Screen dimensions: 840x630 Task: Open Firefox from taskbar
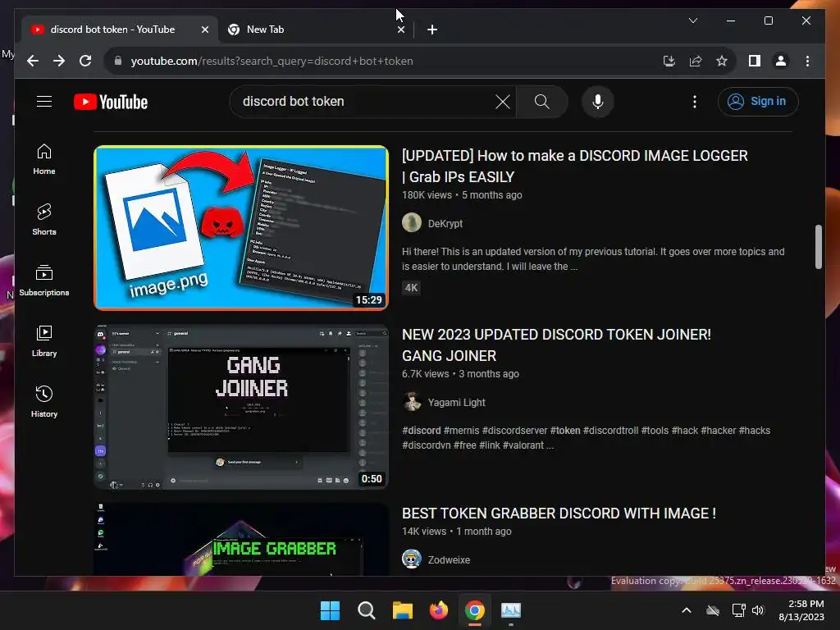coord(439,610)
